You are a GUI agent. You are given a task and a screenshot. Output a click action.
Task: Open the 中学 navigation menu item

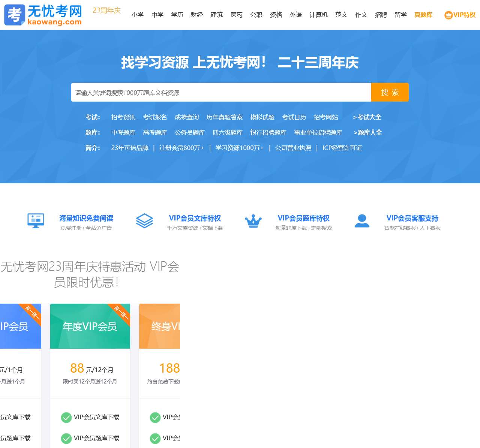[x=157, y=15]
